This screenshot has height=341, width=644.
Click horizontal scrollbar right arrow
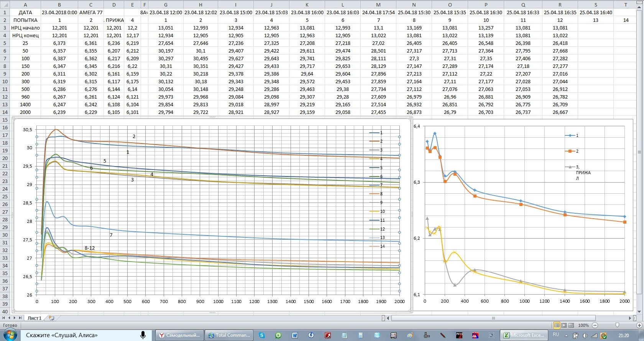(x=630, y=318)
